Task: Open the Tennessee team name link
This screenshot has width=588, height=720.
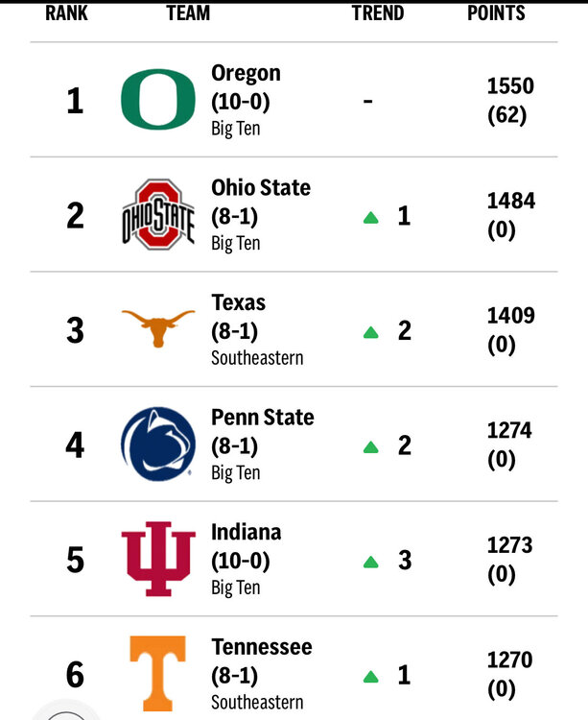Action: [261, 647]
